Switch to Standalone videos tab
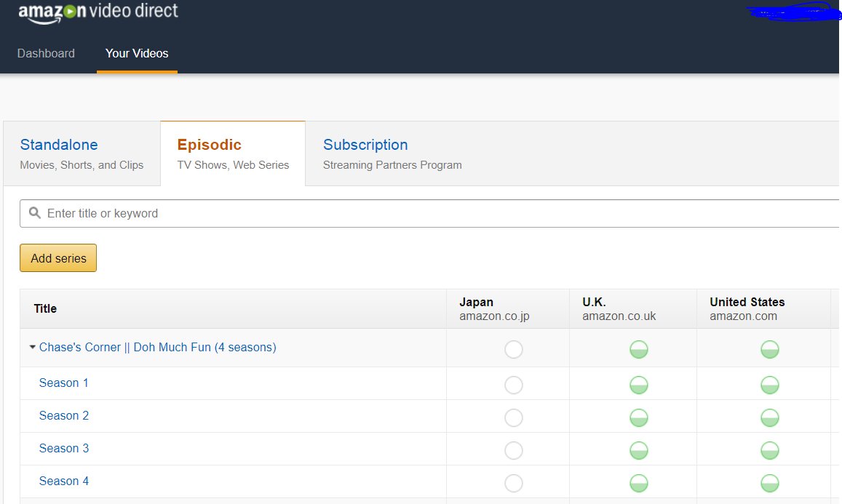This screenshot has height=504, width=842. (82, 153)
